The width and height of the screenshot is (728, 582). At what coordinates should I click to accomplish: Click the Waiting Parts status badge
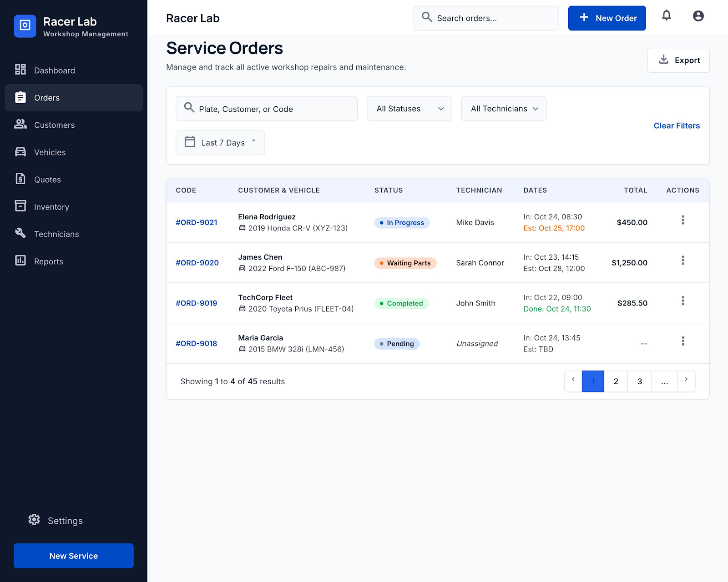405,263
